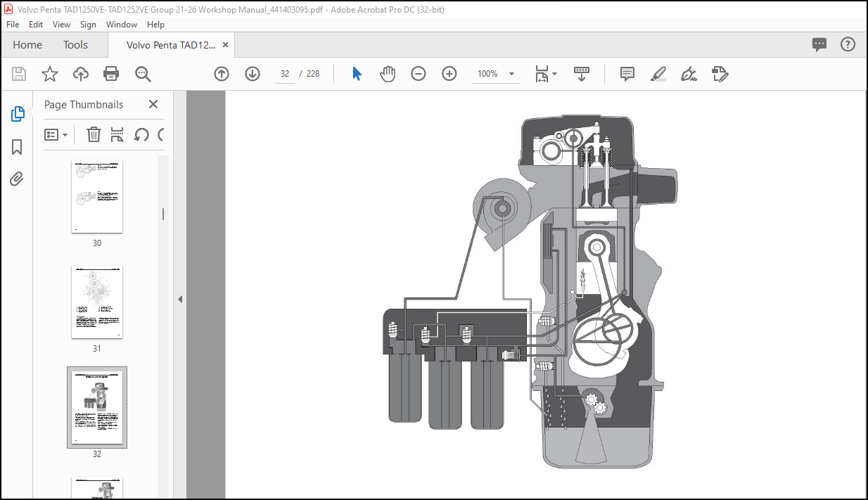Go to next page with the down arrow
Screen dimensions: 868x500
[x=253, y=74]
